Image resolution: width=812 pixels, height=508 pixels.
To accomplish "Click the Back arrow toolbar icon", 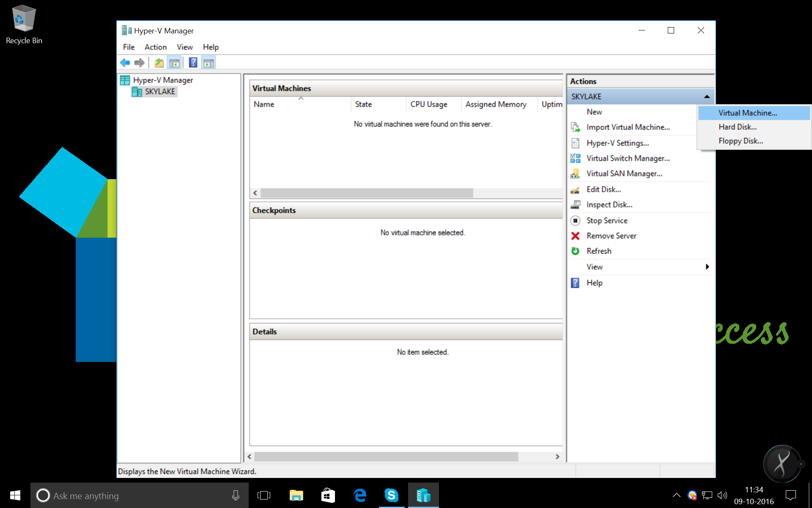I will click(x=125, y=63).
